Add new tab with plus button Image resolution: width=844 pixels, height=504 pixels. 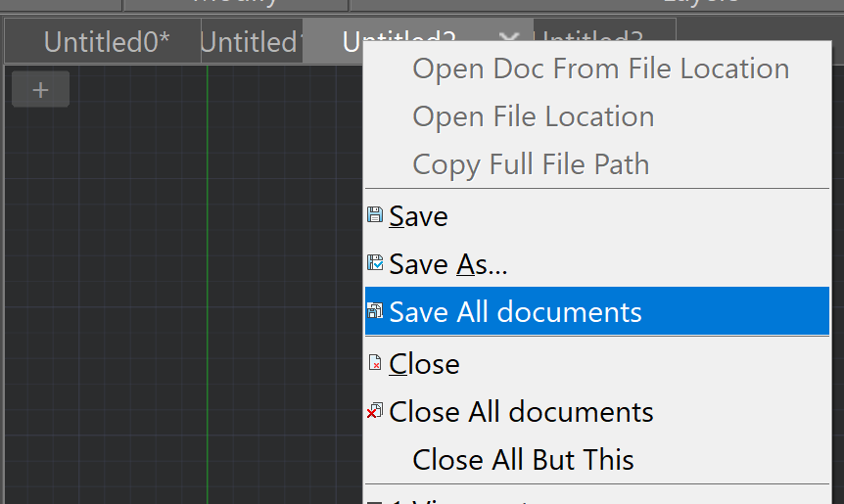pos(40,89)
